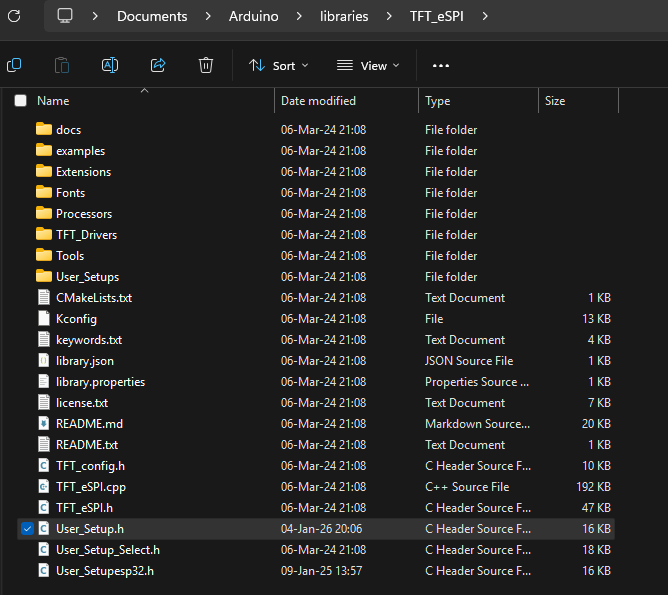Navigate to Documents in the breadcrumb
The height and width of the screenshot is (595, 668).
(152, 16)
